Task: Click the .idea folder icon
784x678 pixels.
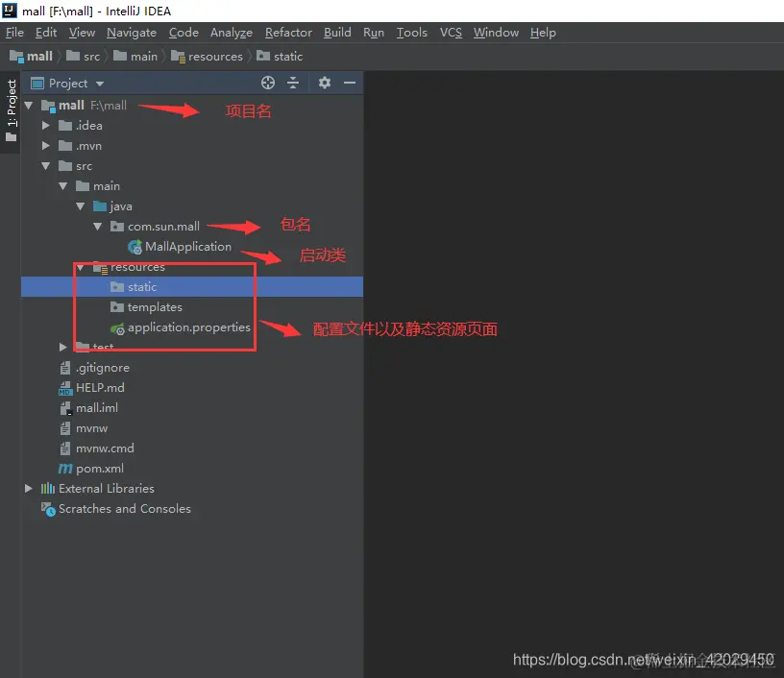Action: tap(65, 126)
